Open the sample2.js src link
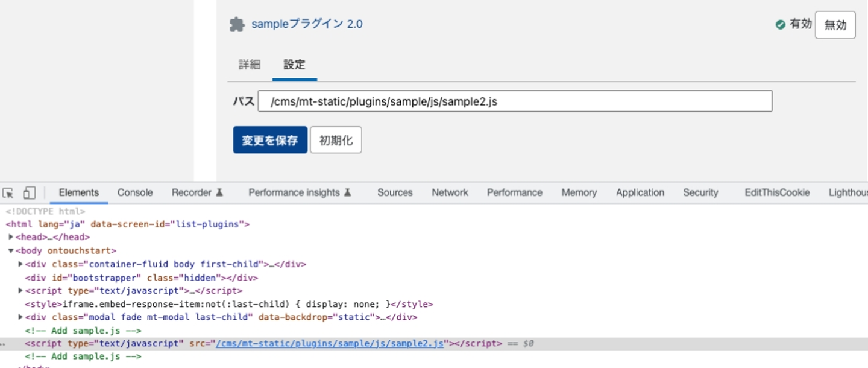This screenshot has height=368, width=868. point(330,344)
